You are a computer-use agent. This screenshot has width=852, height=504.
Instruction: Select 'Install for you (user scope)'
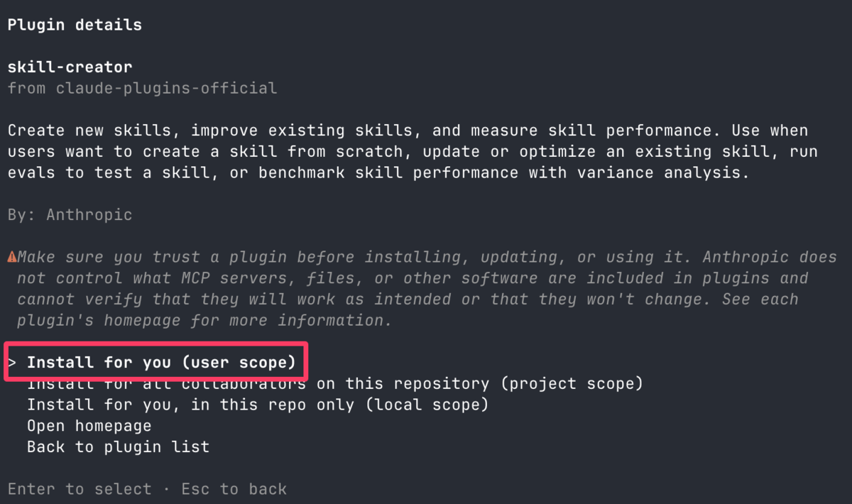point(161,363)
